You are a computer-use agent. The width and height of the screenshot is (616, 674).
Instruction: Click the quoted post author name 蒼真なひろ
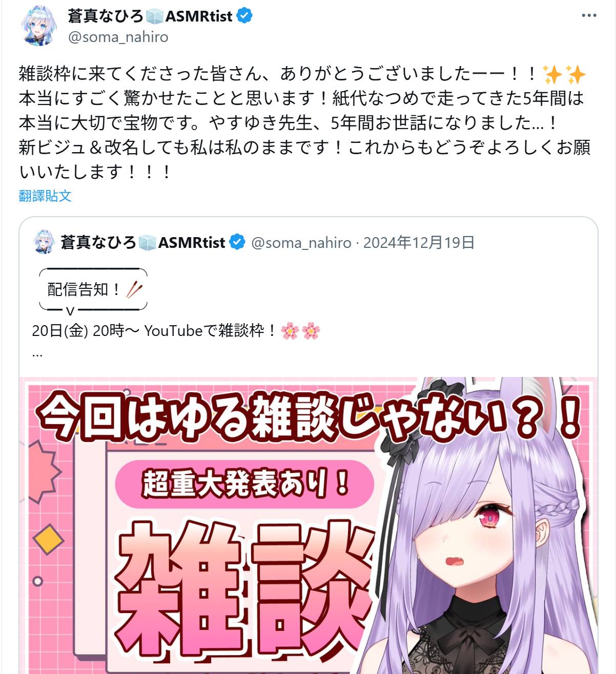pyautogui.click(x=98, y=242)
